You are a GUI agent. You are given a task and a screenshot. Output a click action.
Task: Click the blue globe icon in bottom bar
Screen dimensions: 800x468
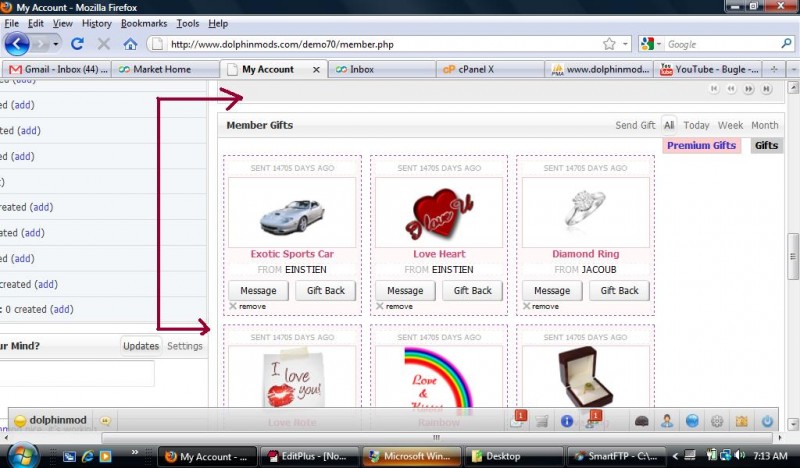coord(692,421)
